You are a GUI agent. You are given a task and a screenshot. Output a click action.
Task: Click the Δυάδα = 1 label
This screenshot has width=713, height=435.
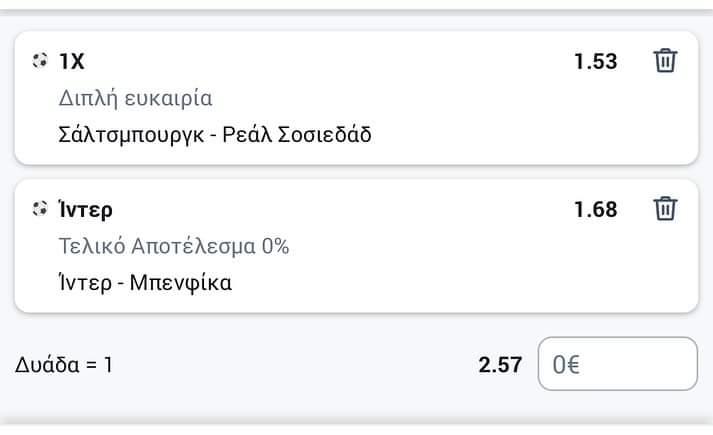coord(64,365)
